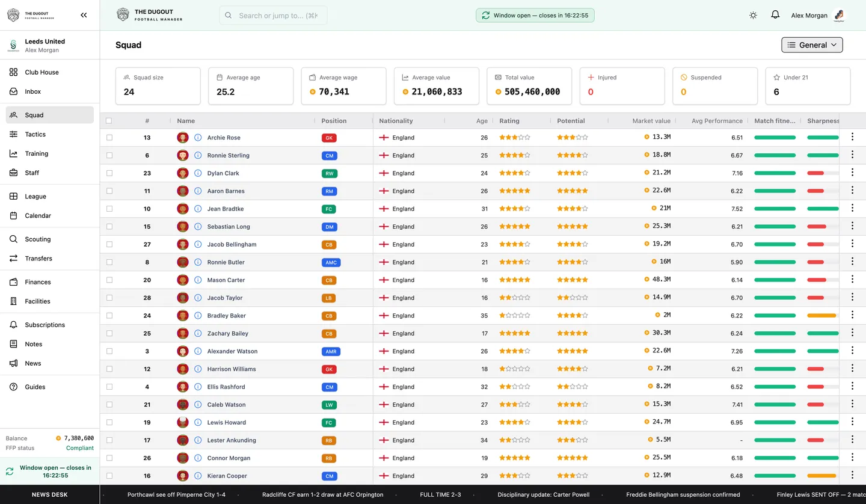Image resolution: width=866 pixels, height=504 pixels.
Task: Open notifications bell icon
Action: pos(775,15)
